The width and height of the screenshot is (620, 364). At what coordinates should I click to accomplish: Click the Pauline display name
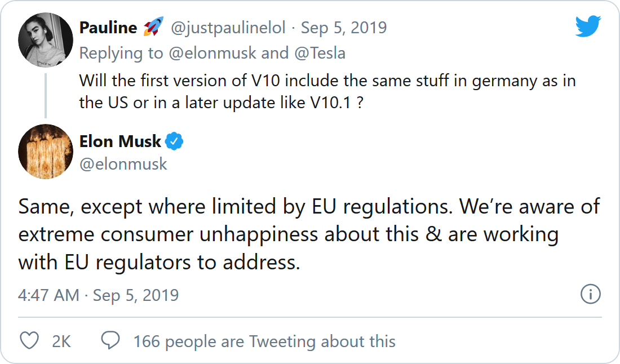pyautogui.click(x=108, y=28)
